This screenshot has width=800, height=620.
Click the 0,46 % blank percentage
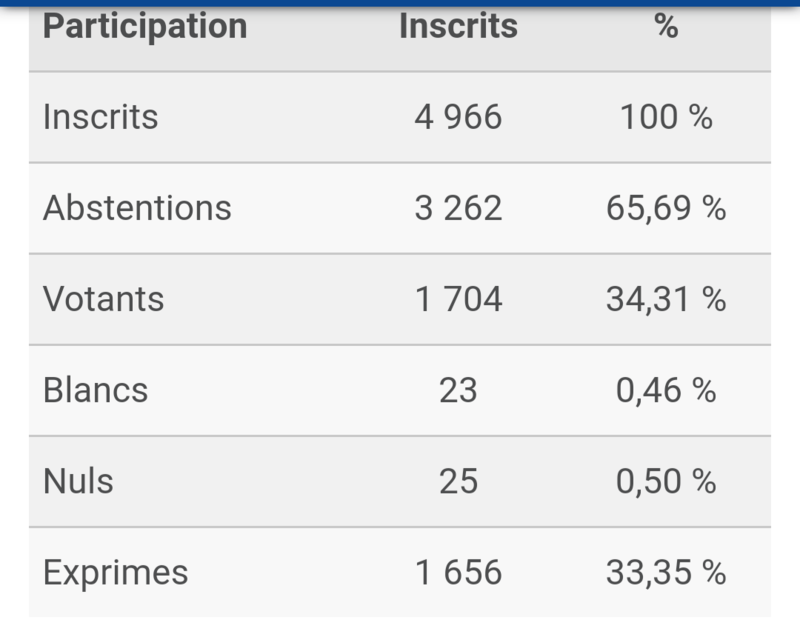point(666,390)
